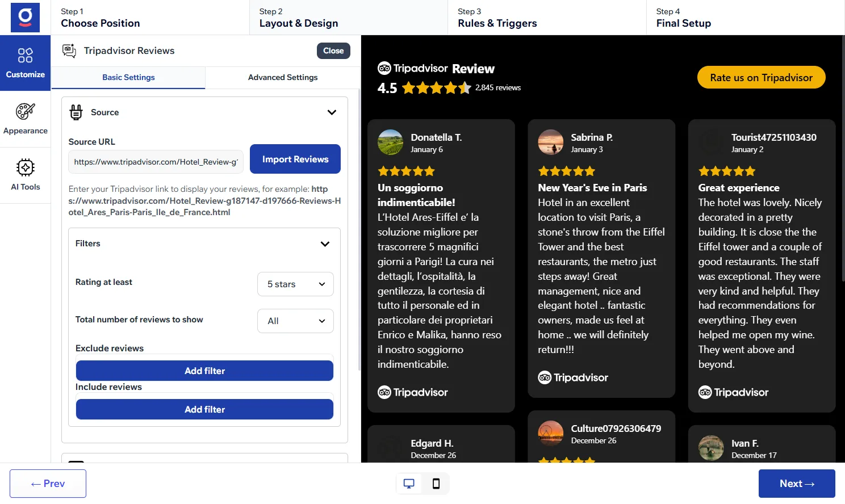Click the 'January 6' review date
Image resolution: width=845 pixels, height=504 pixels.
pyautogui.click(x=427, y=149)
